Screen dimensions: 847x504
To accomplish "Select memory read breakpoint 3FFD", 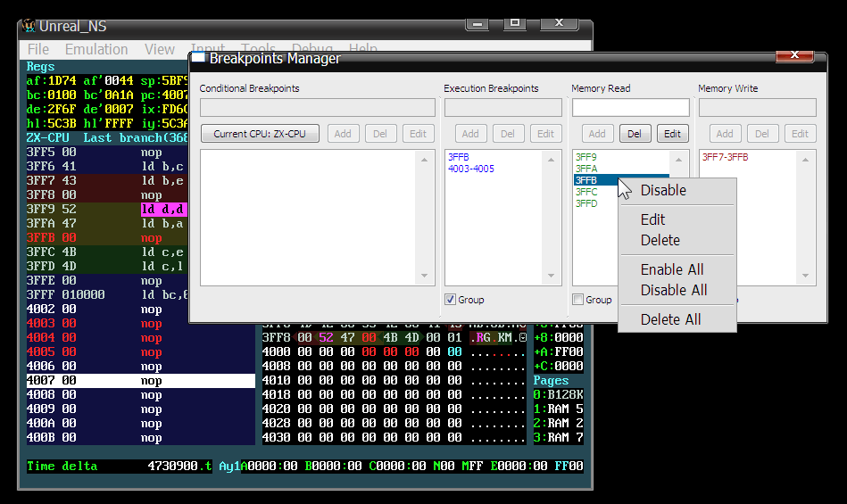I will click(586, 203).
